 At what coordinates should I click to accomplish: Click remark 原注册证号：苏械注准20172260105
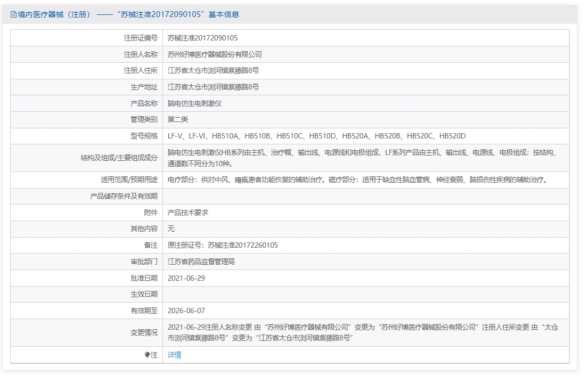[223, 245]
